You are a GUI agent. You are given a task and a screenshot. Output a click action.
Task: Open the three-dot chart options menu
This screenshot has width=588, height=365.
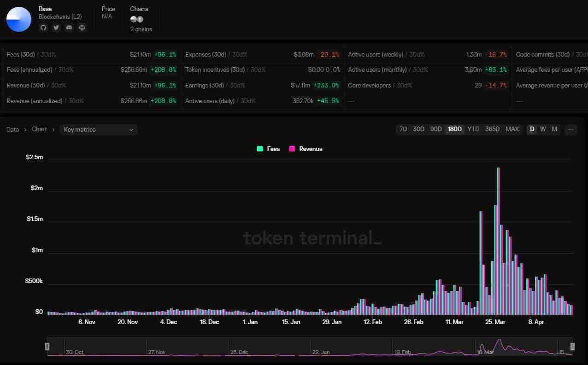coord(570,129)
